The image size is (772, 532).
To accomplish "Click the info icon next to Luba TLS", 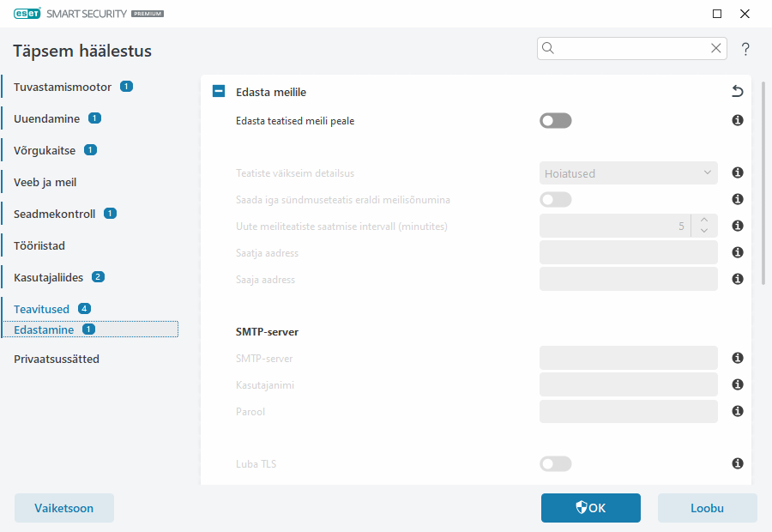I will tap(737, 464).
